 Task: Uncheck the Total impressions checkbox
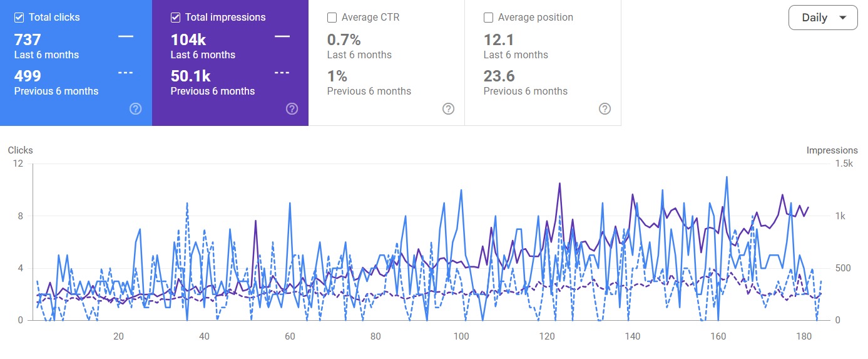pyautogui.click(x=176, y=18)
